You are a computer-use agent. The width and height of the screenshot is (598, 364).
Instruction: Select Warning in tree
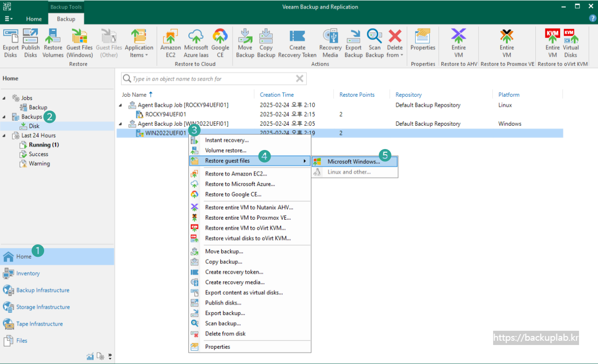click(x=34, y=164)
